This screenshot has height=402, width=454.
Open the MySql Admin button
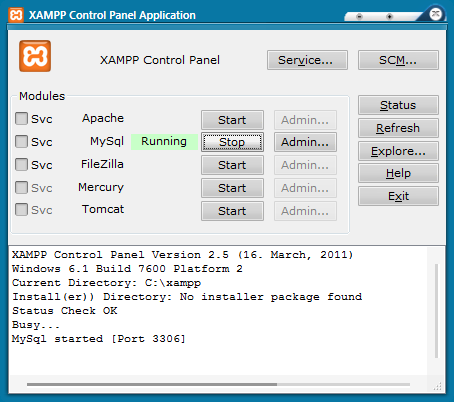(x=305, y=142)
